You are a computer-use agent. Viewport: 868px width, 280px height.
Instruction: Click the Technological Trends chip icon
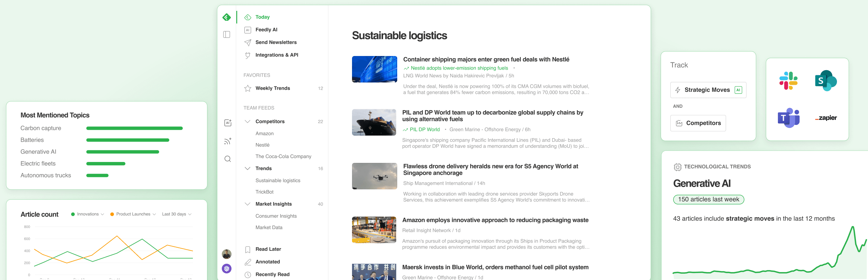click(x=677, y=167)
